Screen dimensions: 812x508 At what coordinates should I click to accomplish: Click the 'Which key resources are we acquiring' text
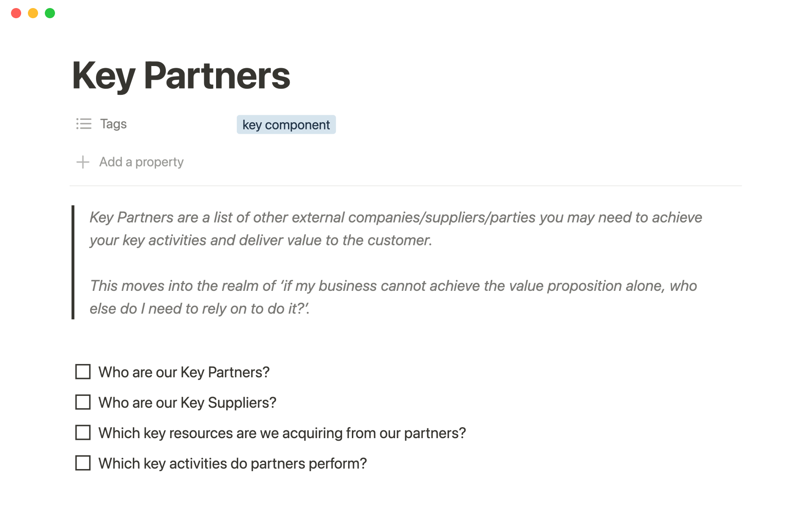point(282,433)
